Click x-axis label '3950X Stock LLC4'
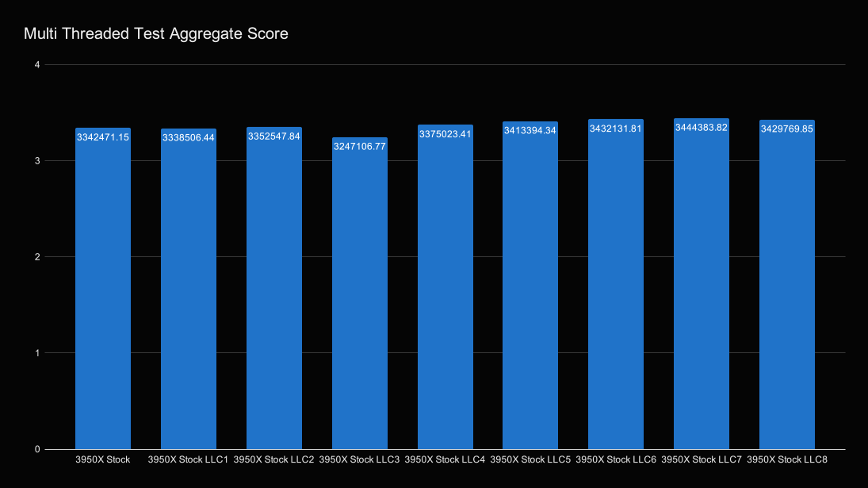 pyautogui.click(x=445, y=459)
